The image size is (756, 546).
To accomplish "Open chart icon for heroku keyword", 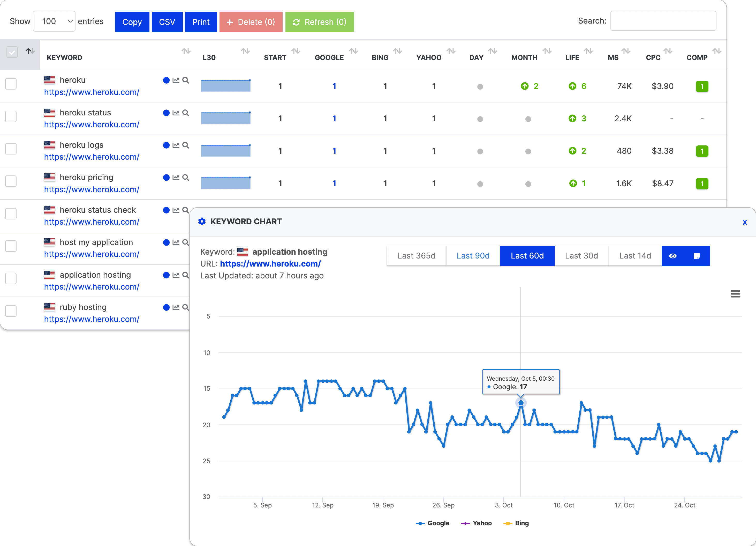I will [x=176, y=80].
